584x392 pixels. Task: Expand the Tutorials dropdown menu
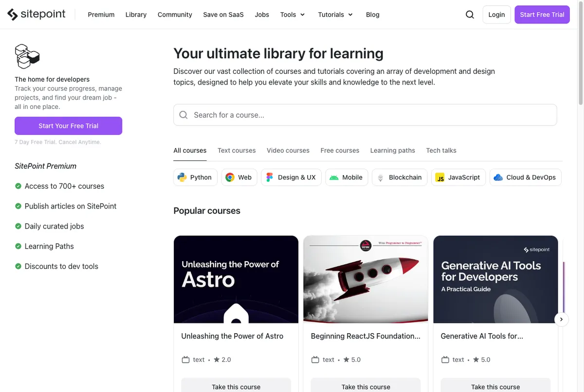point(335,15)
